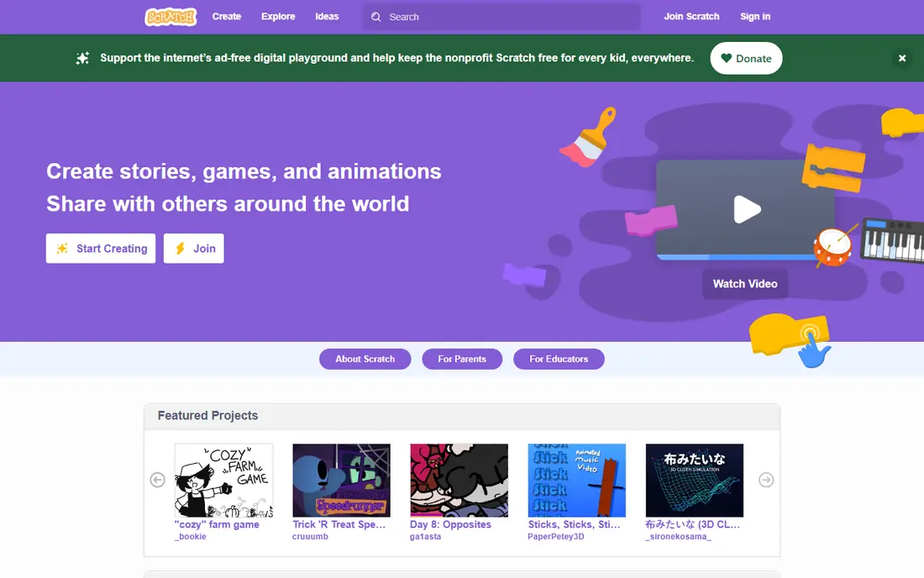This screenshot has height=578, width=924.
Task: Open ga1asta's profile
Action: pyautogui.click(x=426, y=537)
